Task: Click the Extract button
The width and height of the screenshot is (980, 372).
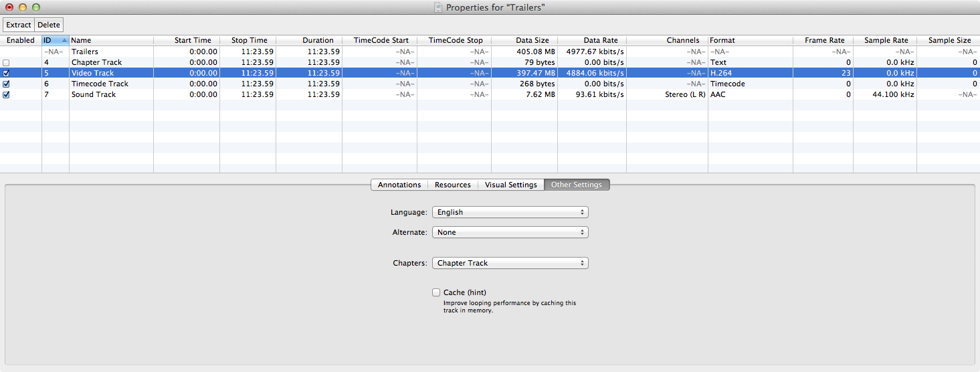Action: (19, 25)
